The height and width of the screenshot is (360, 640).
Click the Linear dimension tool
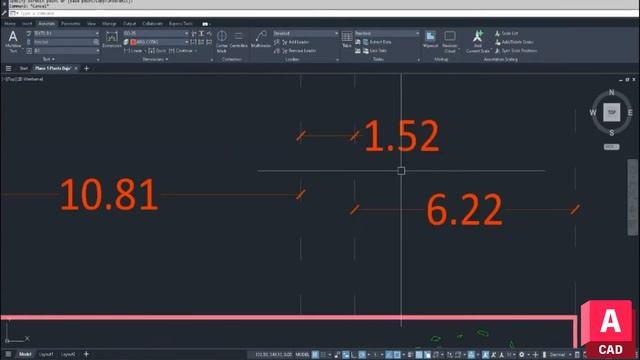point(133,51)
